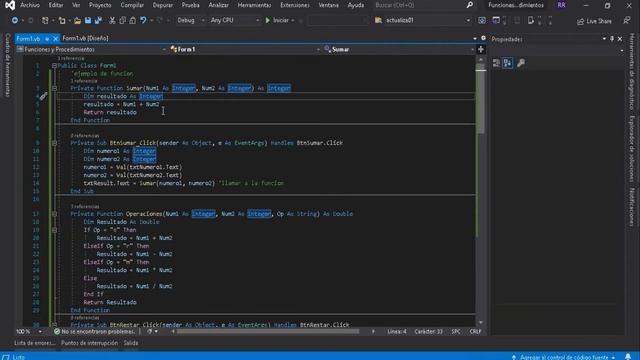
Task: Click the search magnifier icon in title bar
Action: point(470,5)
